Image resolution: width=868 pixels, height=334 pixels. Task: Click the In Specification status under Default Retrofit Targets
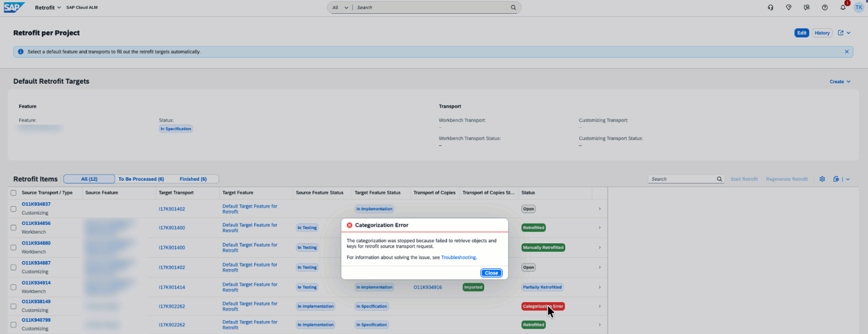pyautogui.click(x=176, y=129)
